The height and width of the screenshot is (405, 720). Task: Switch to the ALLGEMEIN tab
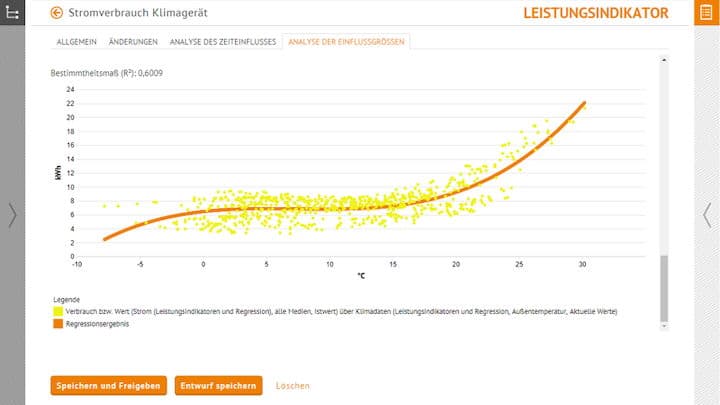77,42
